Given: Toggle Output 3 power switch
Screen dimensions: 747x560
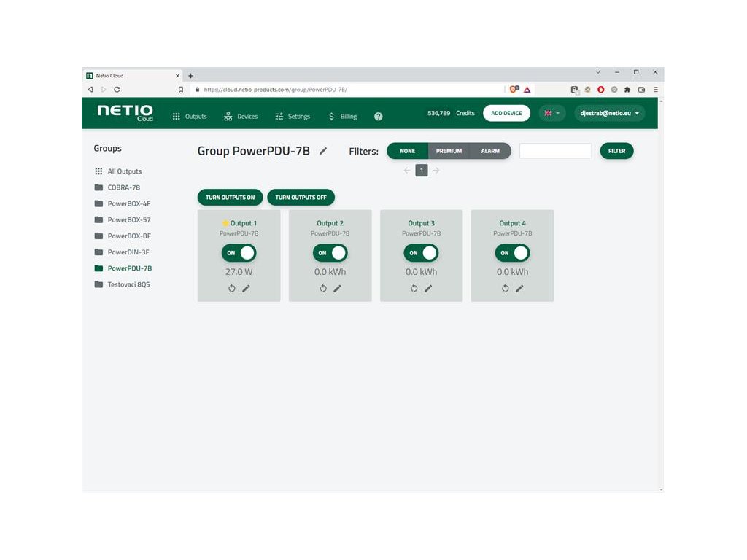Looking at the screenshot, I should [421, 253].
